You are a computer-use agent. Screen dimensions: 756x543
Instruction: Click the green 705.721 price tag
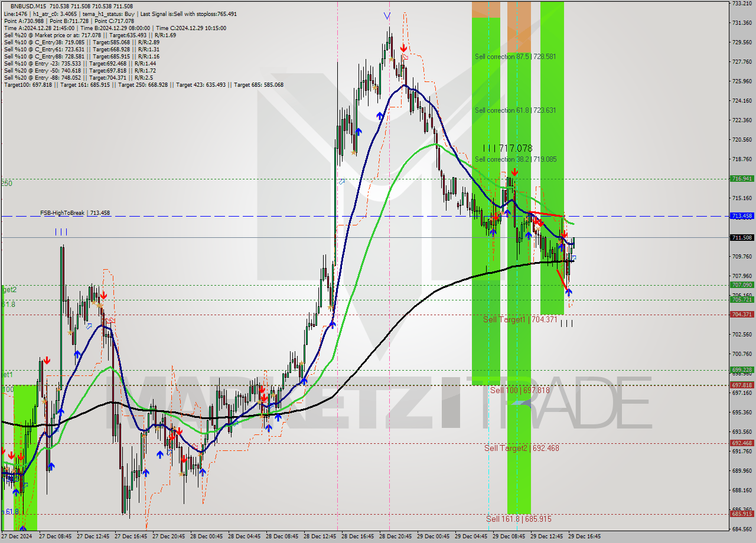click(742, 299)
